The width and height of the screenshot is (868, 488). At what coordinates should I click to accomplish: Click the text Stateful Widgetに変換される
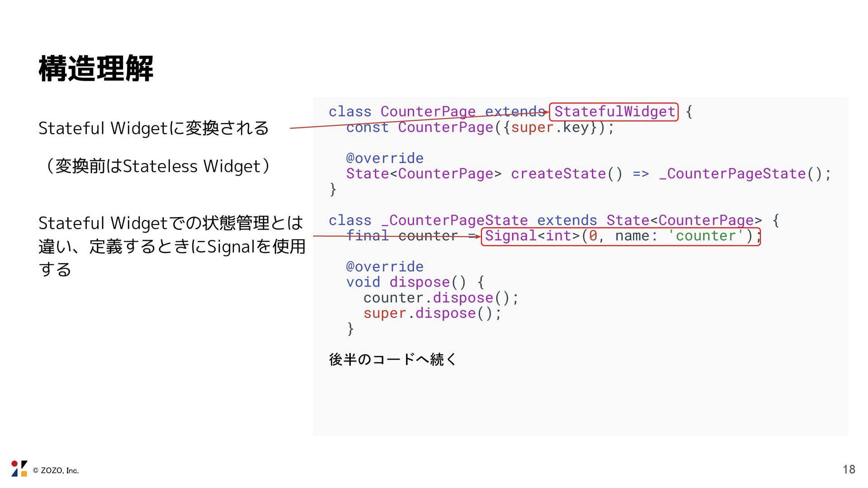(x=153, y=128)
